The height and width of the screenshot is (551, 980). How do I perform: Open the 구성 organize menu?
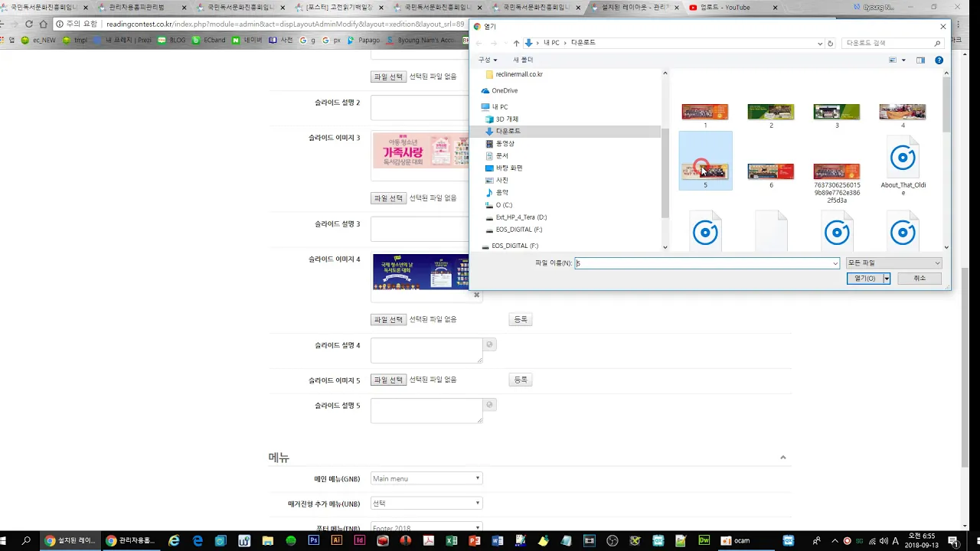click(x=487, y=60)
